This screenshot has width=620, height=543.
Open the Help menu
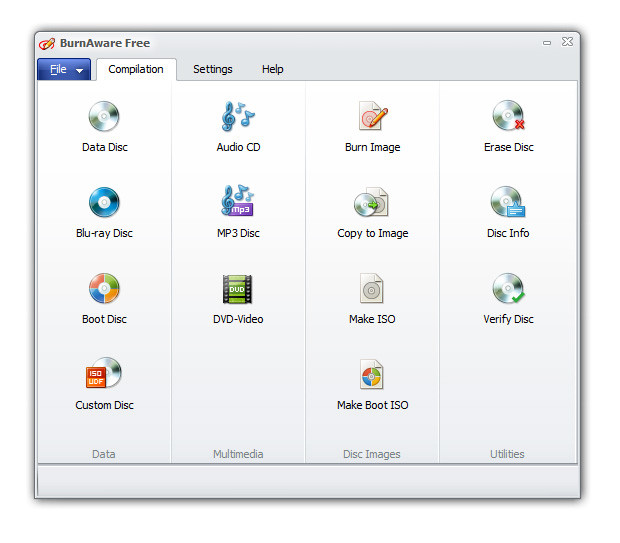point(272,70)
